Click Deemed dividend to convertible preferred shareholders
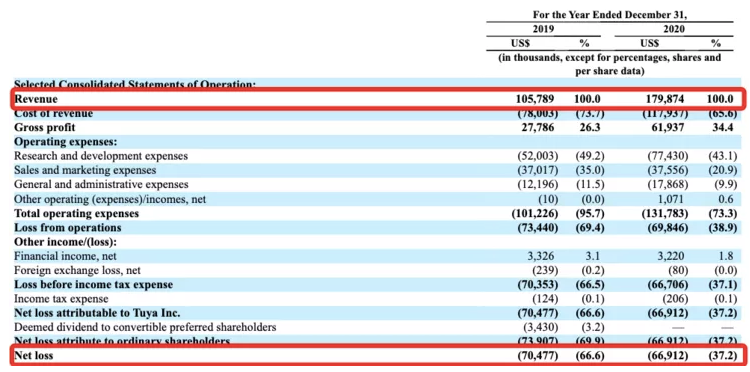This screenshot has width=750, height=372. [145, 328]
